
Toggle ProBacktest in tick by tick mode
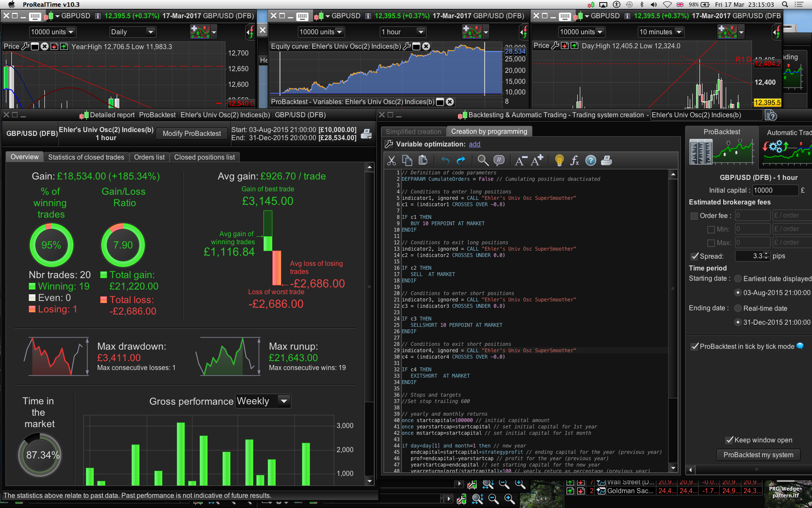694,346
